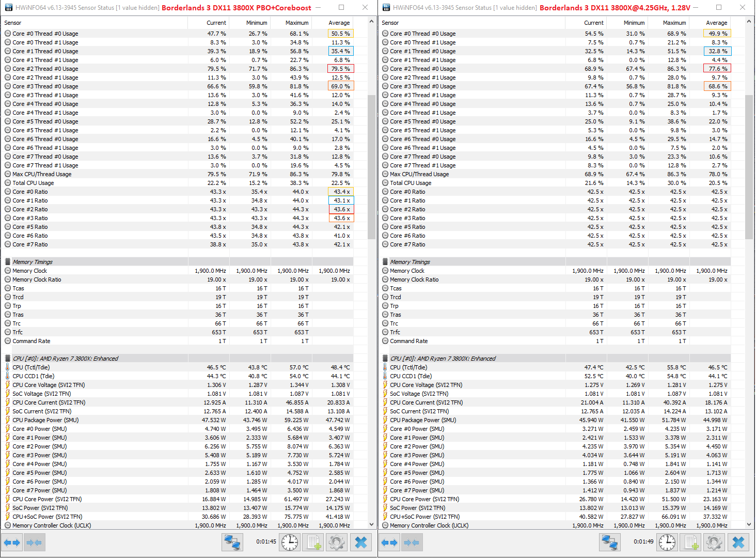Open the remote network icon in left window

click(232, 542)
